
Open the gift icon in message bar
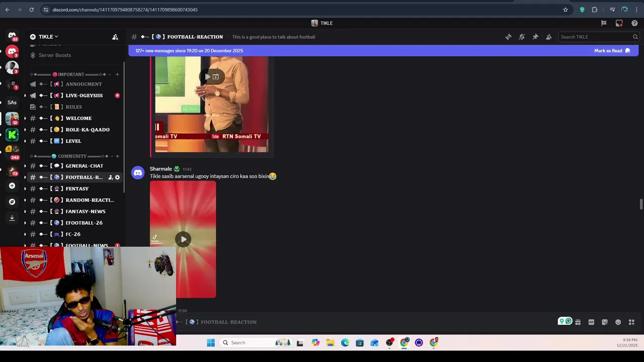click(578, 322)
